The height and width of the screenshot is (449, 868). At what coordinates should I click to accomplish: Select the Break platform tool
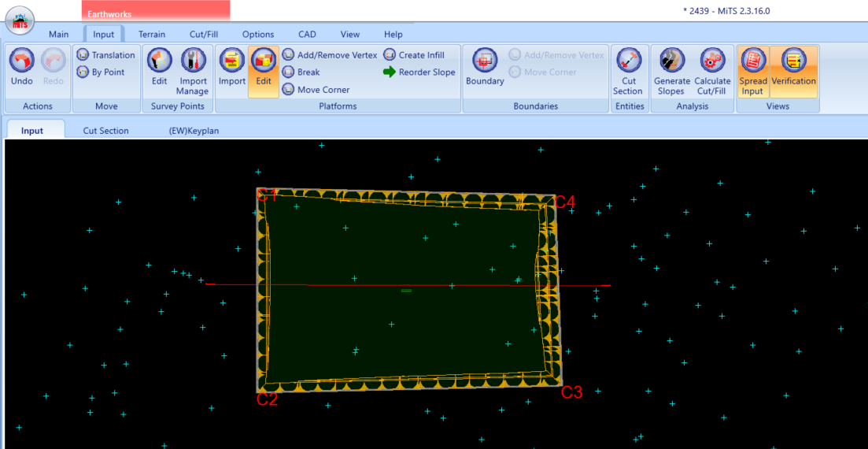(x=301, y=72)
